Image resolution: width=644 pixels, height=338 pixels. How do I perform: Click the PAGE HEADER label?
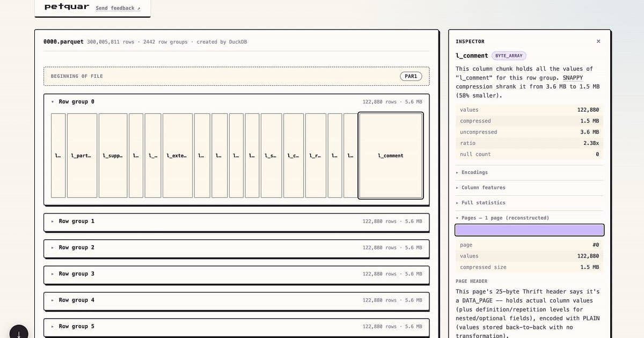pos(472,281)
